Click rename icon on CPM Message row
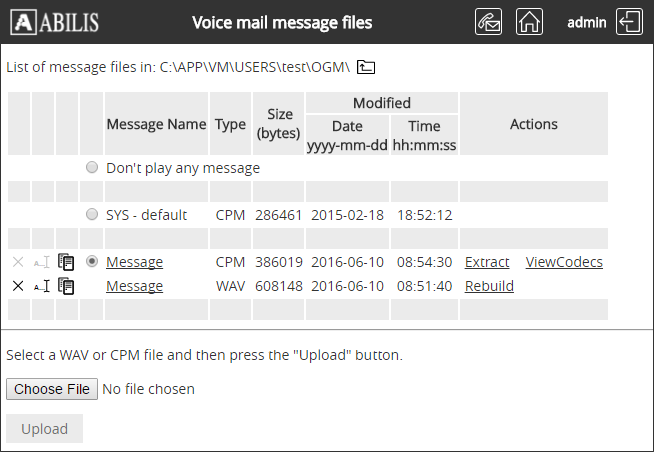Viewport: 654px width, 452px height. click(x=42, y=262)
